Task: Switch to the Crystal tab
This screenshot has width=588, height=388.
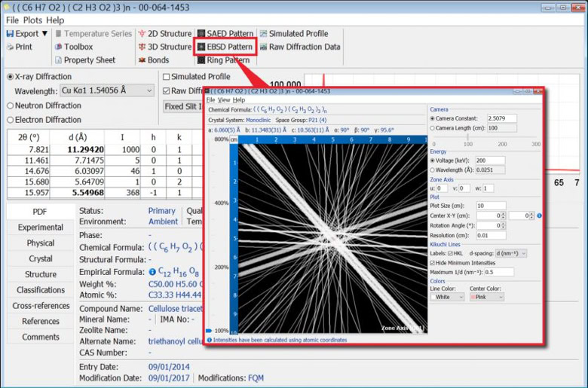Action: (40, 258)
